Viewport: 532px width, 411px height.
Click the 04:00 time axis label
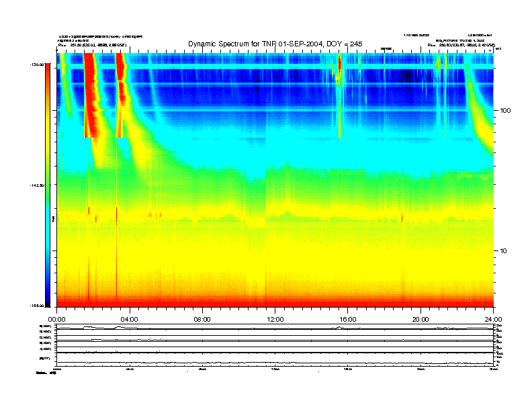[x=129, y=320]
